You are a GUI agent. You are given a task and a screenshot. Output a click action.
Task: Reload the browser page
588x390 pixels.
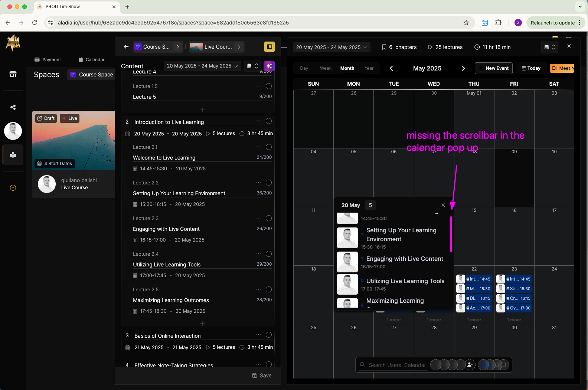pos(35,23)
